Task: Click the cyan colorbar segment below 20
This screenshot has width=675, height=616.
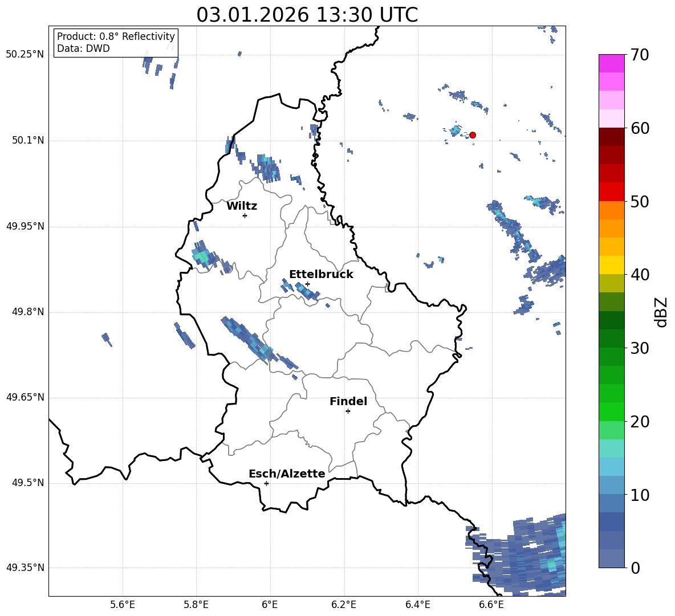Action: [x=612, y=448]
